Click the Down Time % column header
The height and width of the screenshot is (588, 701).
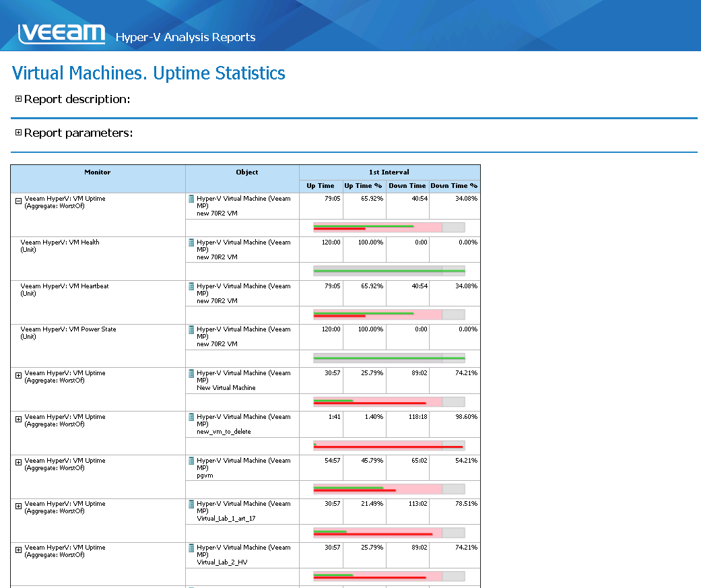point(455,186)
